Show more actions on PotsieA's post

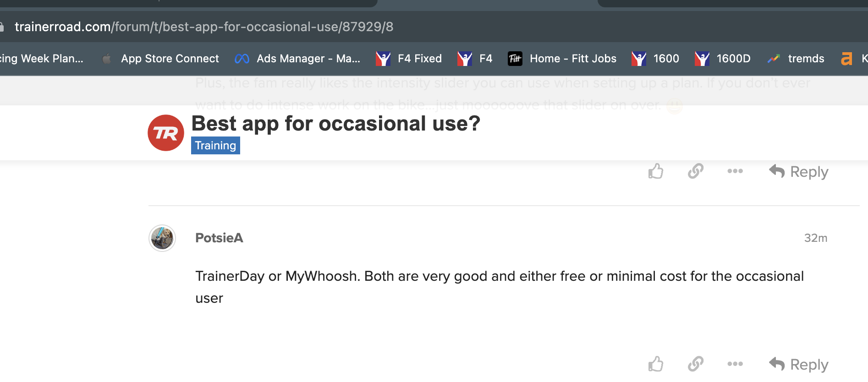coord(735,364)
